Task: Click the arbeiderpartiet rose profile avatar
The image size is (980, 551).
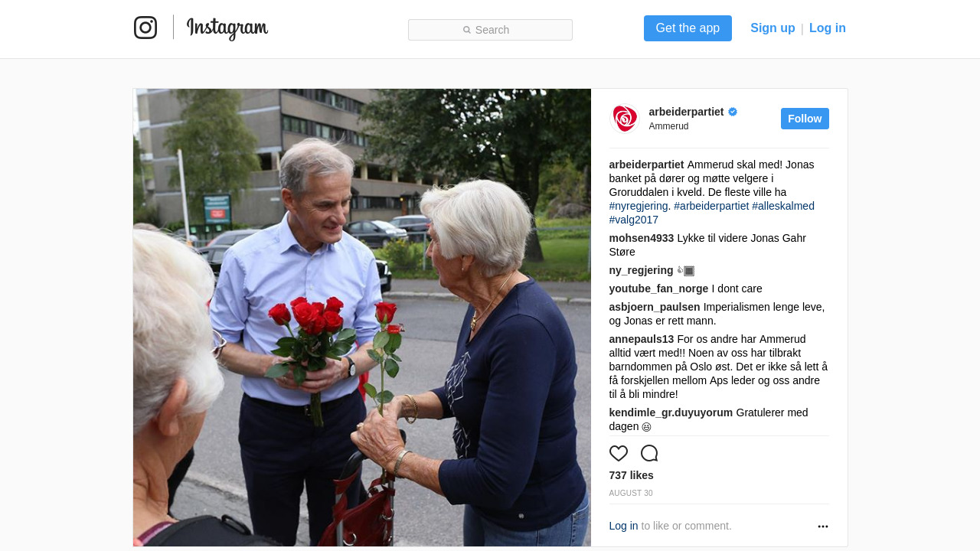Action: coord(624,119)
